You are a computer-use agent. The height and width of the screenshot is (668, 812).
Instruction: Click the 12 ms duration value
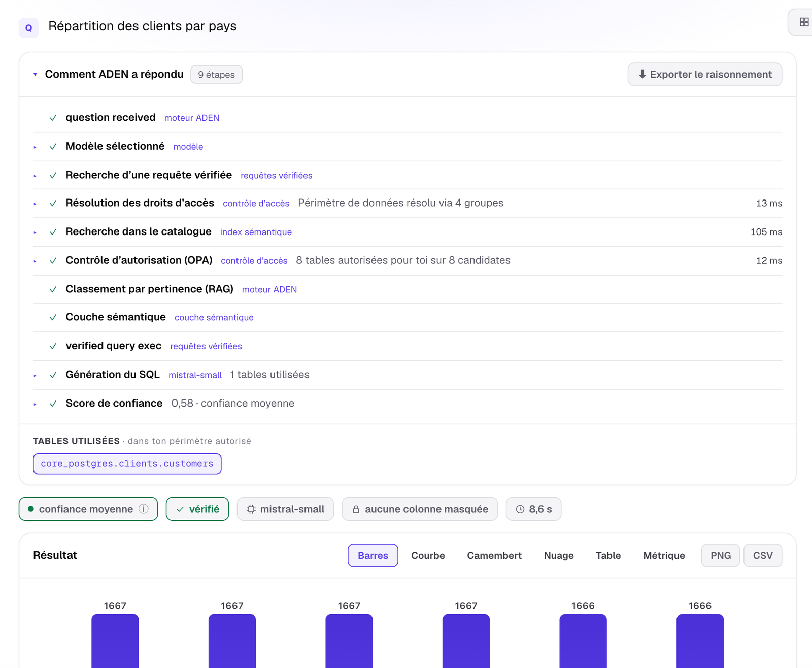tap(769, 260)
